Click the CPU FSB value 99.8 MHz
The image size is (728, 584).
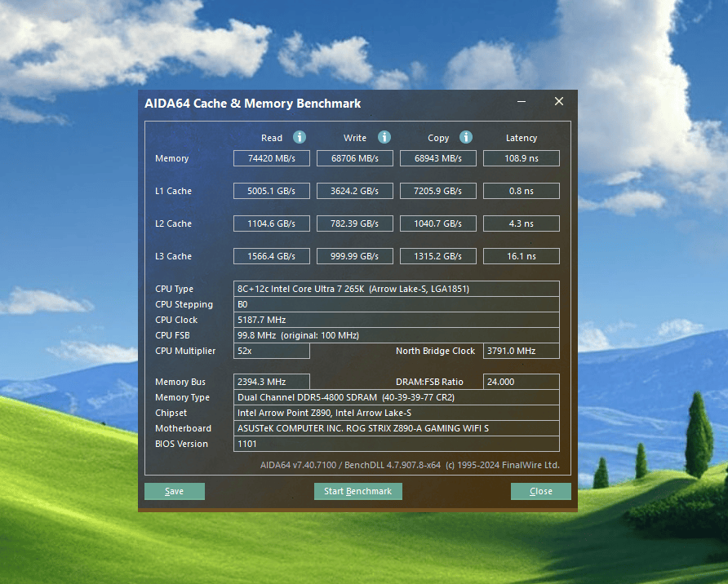tap(397, 335)
